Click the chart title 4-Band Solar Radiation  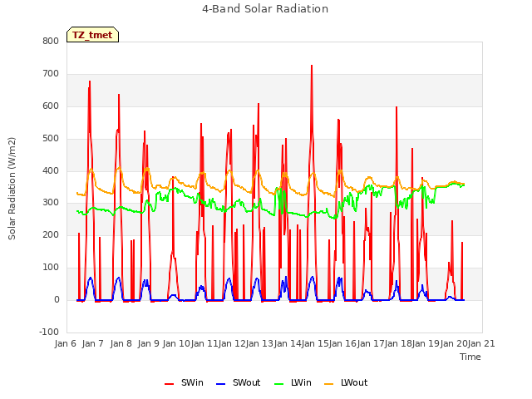tap(265, 9)
